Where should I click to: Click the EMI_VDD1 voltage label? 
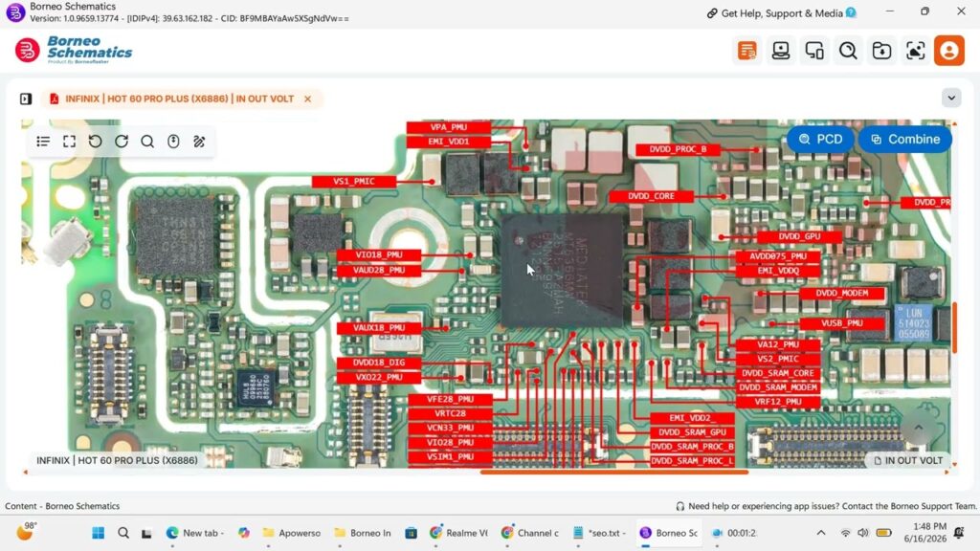(449, 142)
